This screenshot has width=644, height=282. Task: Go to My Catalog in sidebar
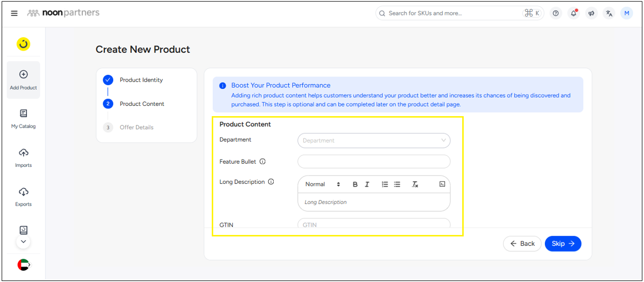[x=23, y=118]
